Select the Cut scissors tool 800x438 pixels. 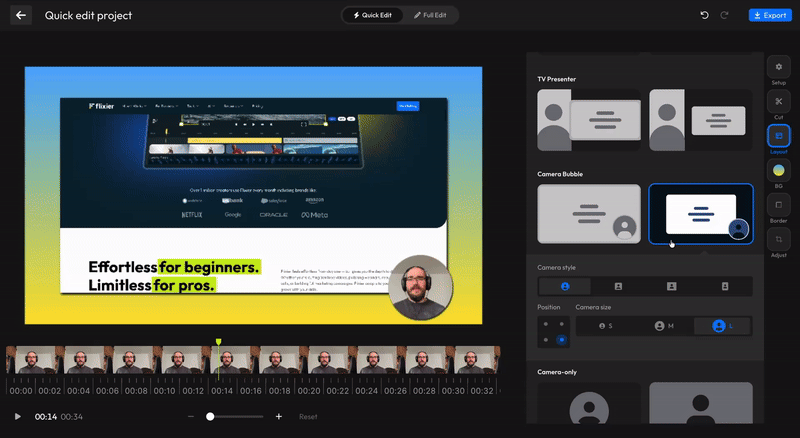(x=779, y=103)
